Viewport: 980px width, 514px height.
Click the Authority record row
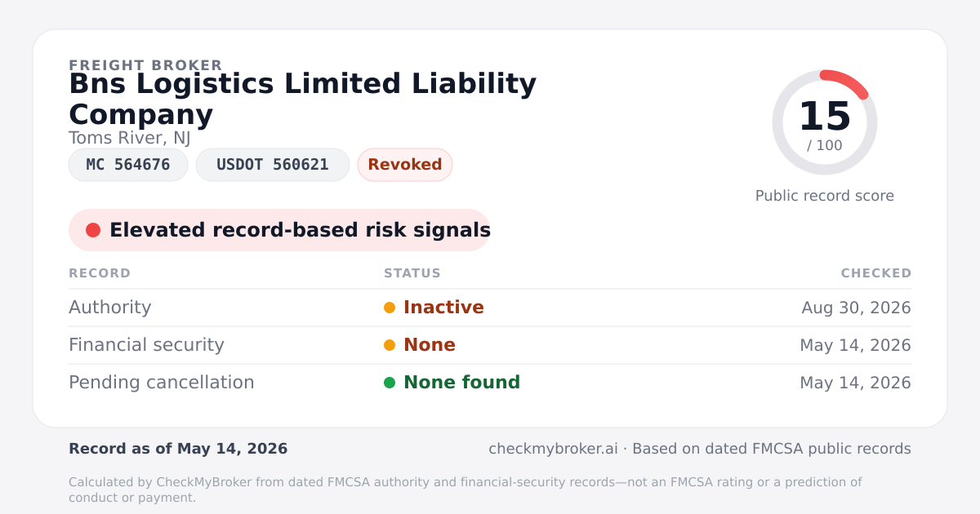pyautogui.click(x=490, y=308)
